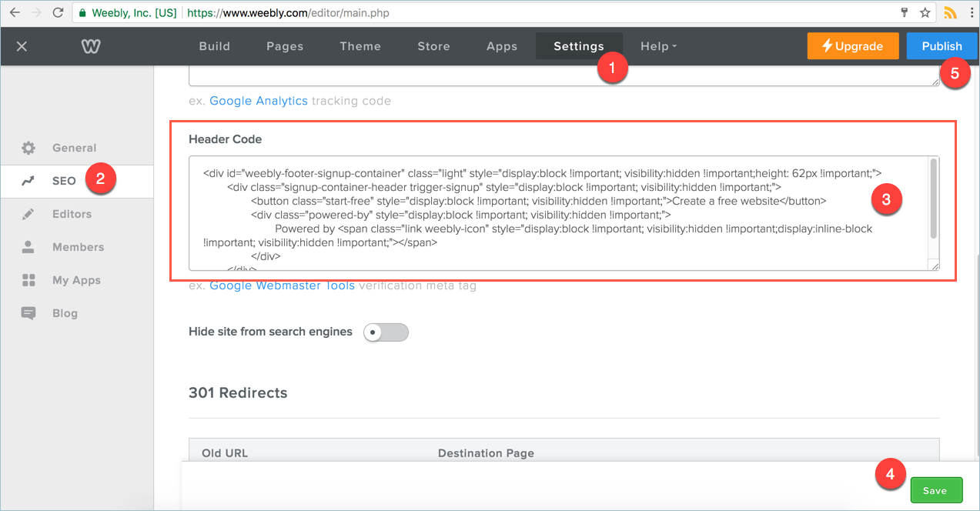
Task: Open the Help dropdown menu
Action: tap(658, 46)
